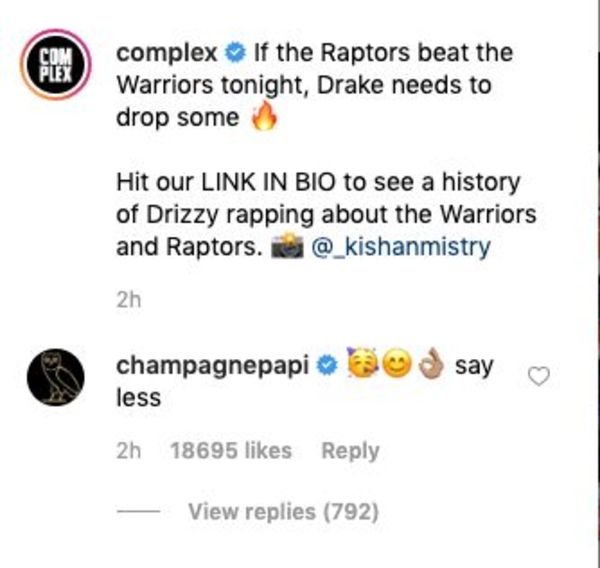Click the line beside View replies
The height and width of the screenshot is (568, 600).
138,511
